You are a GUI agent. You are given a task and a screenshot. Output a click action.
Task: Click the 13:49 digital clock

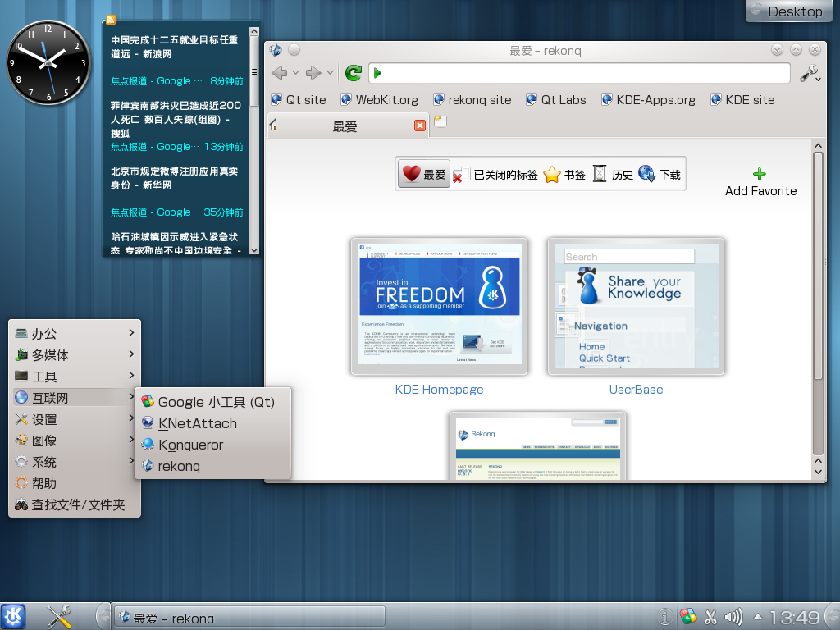(x=794, y=617)
